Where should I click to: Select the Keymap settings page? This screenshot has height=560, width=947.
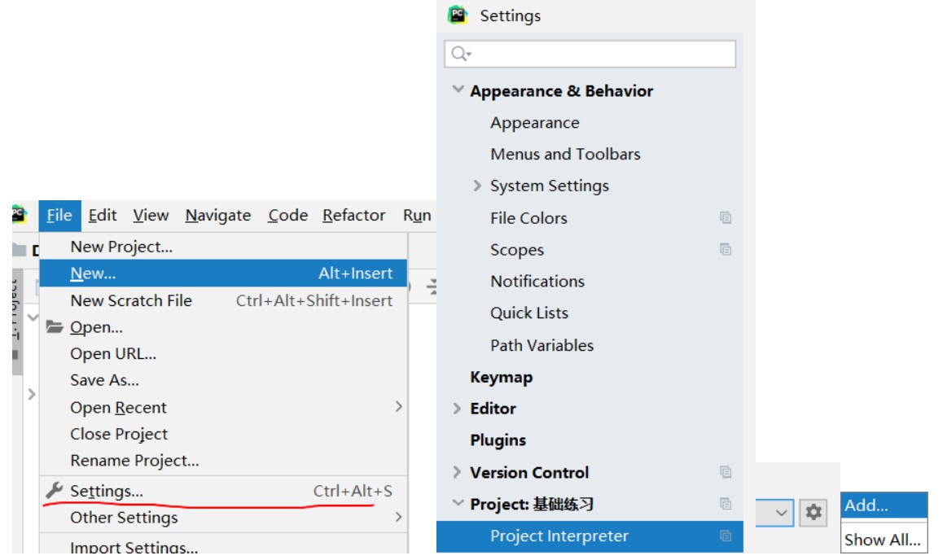(x=501, y=377)
